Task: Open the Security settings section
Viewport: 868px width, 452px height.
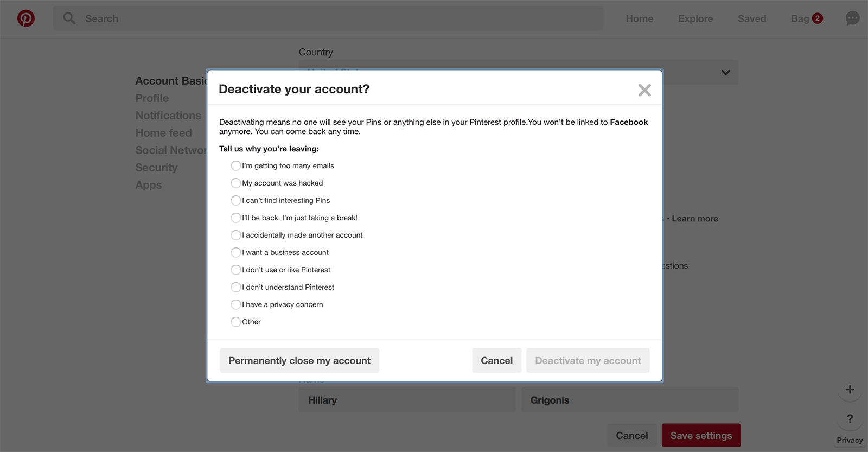Action: (156, 168)
